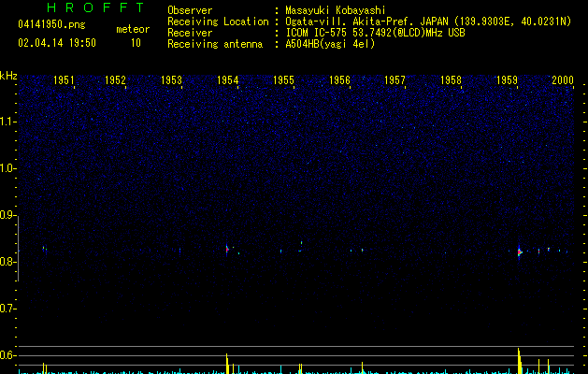Click the kHz axis unit label

point(8,76)
